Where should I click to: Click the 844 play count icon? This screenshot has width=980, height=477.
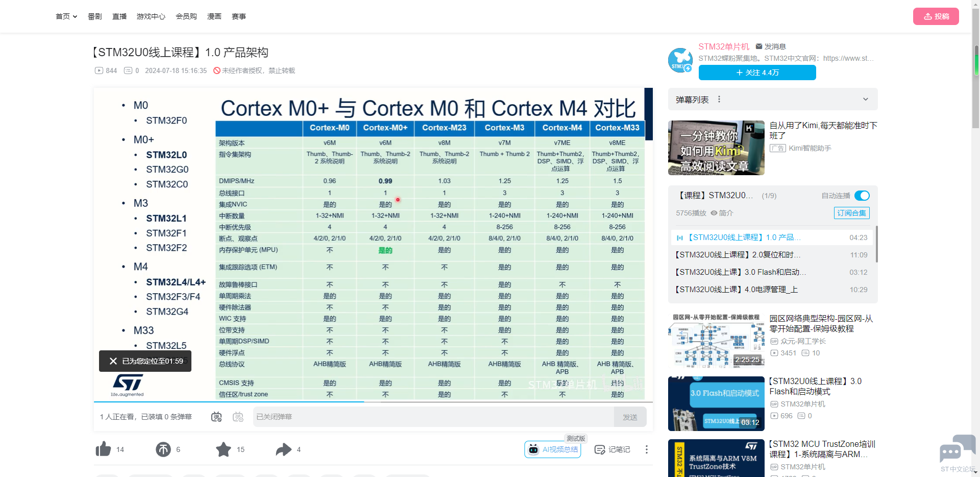(x=99, y=70)
